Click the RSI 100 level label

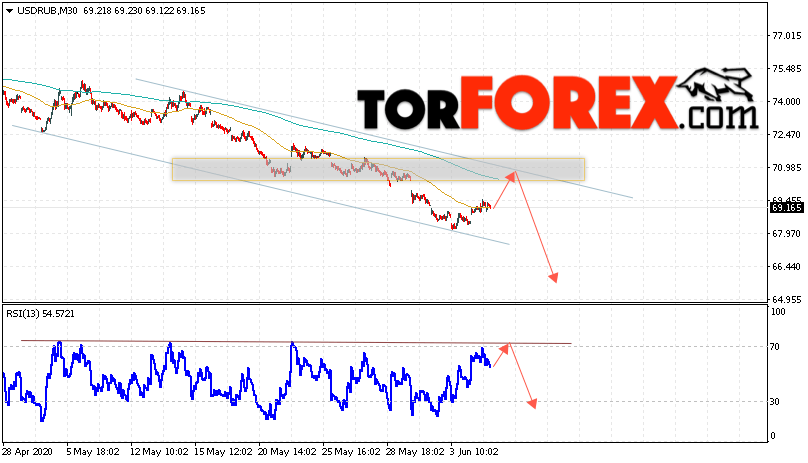[778, 312]
